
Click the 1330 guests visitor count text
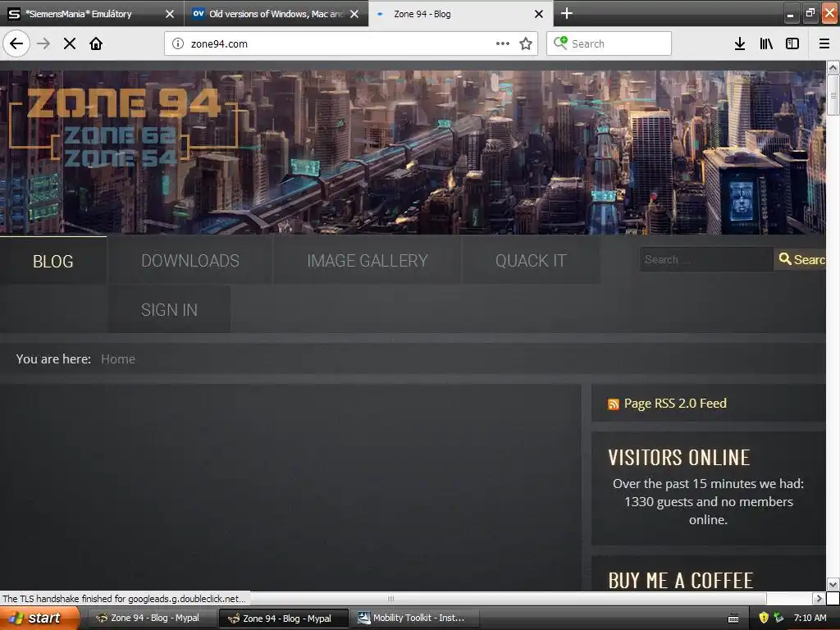(x=708, y=502)
